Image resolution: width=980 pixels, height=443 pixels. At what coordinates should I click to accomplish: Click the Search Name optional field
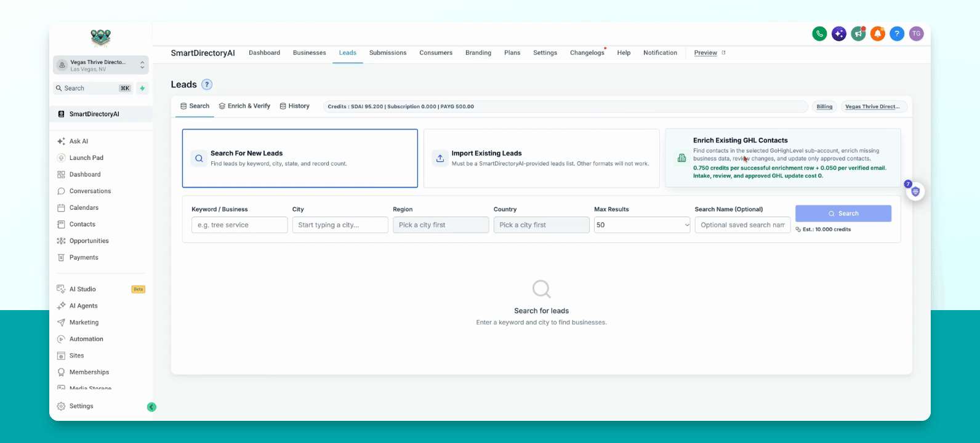[x=742, y=225]
